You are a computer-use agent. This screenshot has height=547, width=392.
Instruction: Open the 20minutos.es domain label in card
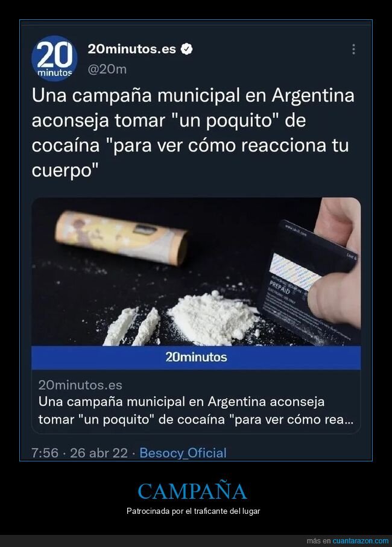pos(80,385)
